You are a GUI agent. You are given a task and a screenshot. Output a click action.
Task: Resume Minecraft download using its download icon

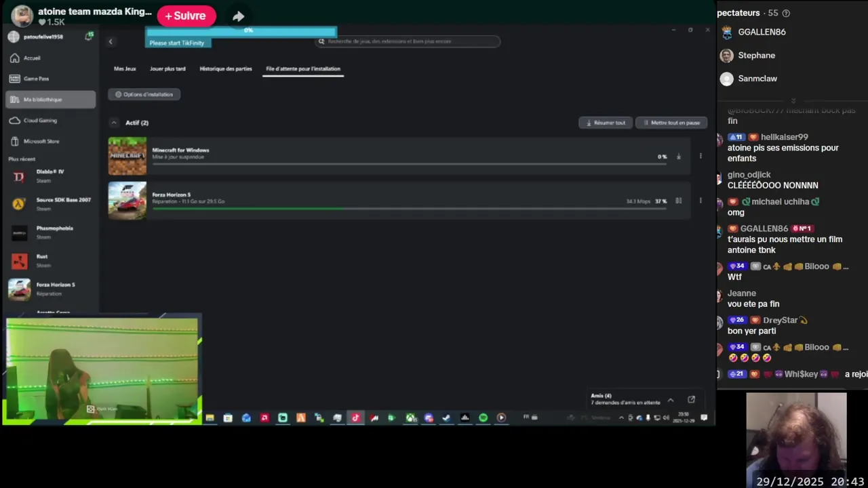[678, 157]
